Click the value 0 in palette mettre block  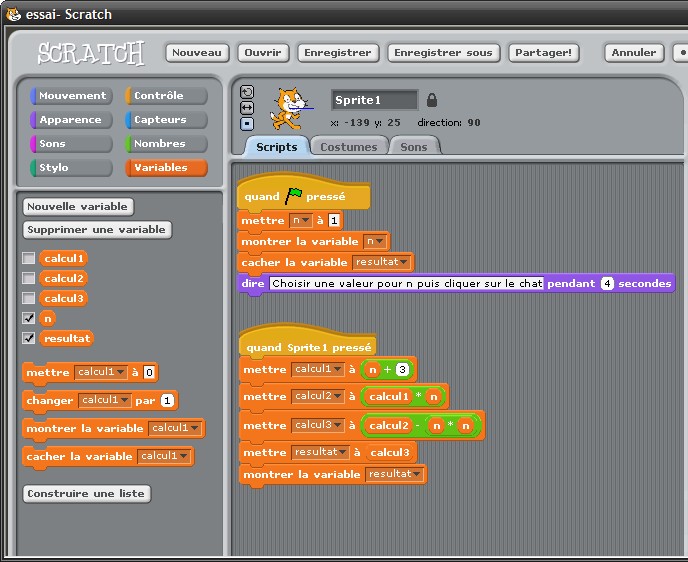point(149,372)
